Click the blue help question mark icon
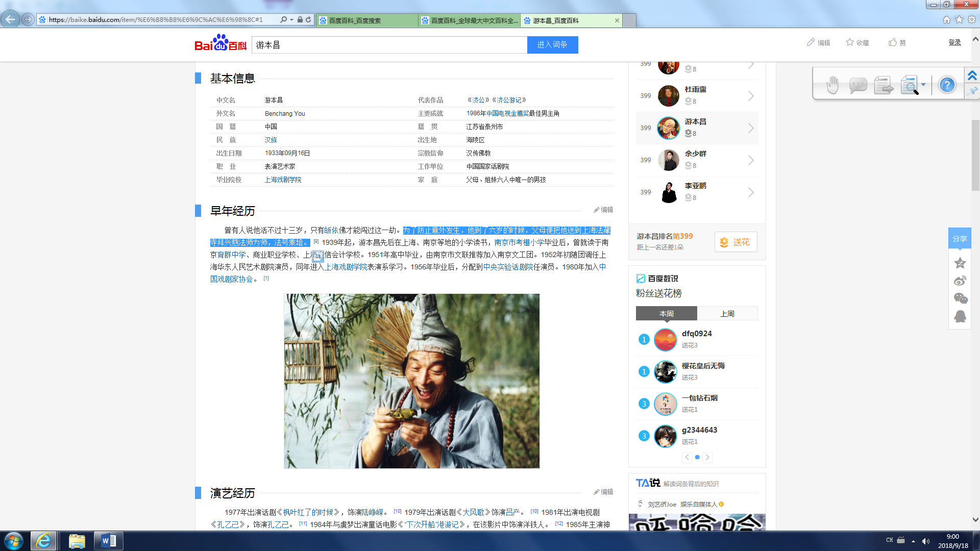The height and width of the screenshot is (551, 980). [947, 85]
